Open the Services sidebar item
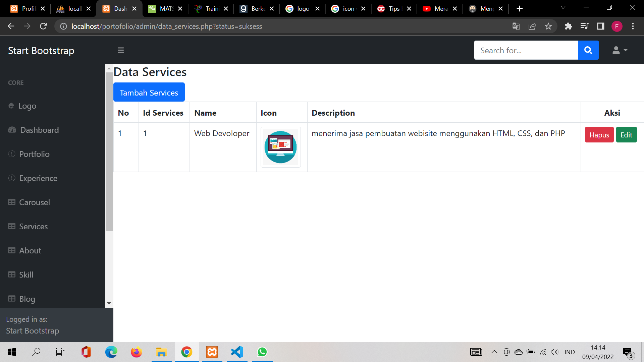Screen dimensions: 644x362 tap(33, 227)
